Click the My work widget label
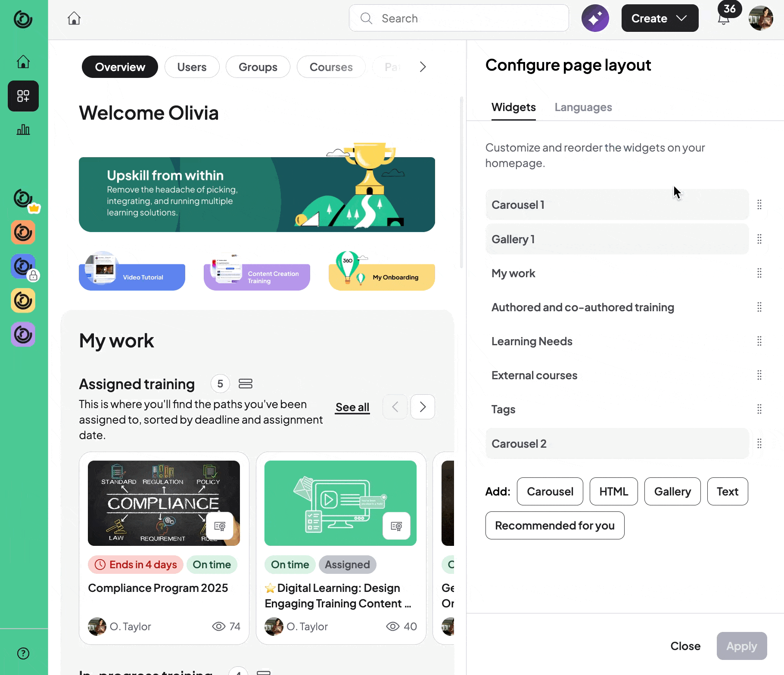Viewport: 784px width, 675px height. [x=513, y=273]
